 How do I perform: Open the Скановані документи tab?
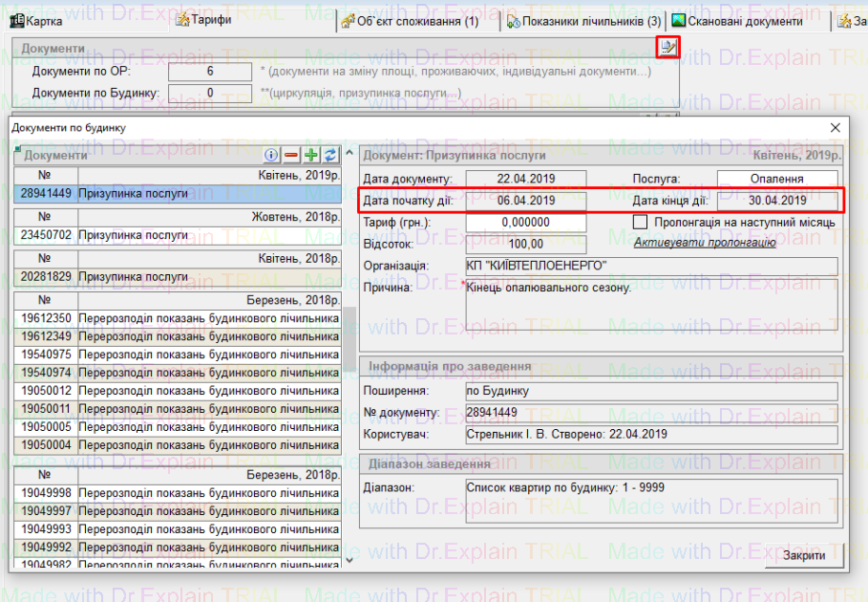(737, 21)
